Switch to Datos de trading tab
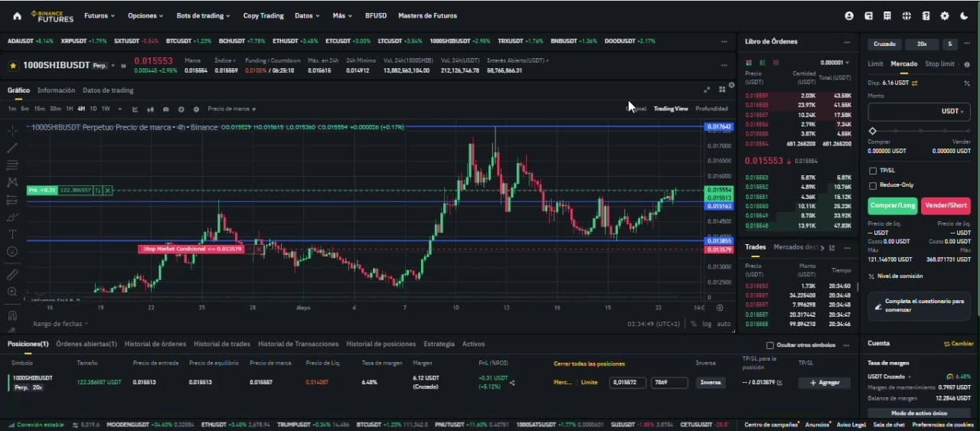980x431 pixels. tap(108, 90)
